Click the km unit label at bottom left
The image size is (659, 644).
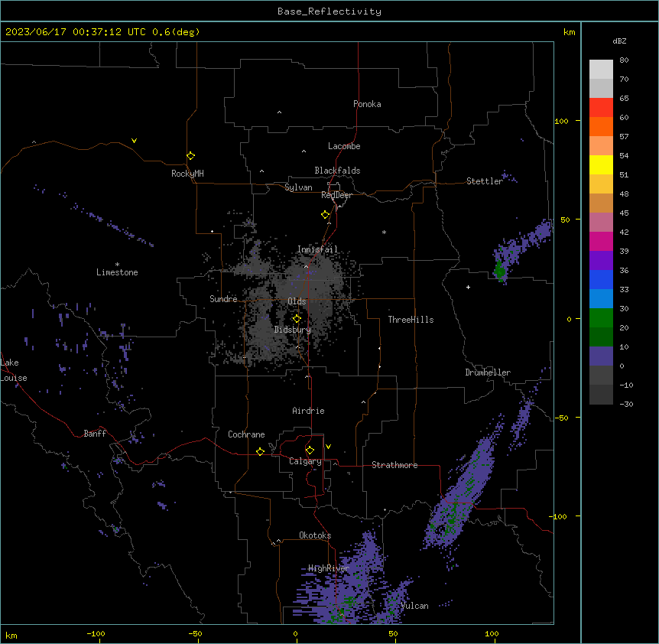coord(11,635)
